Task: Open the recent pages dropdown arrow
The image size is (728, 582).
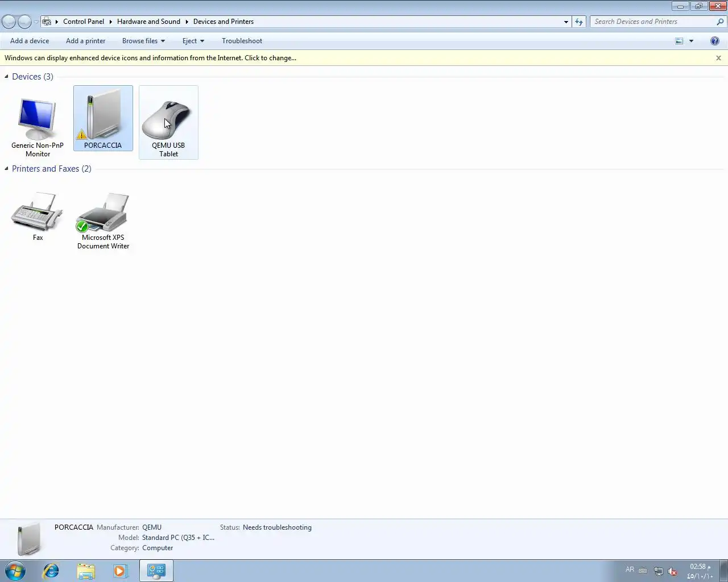Action: click(36, 22)
